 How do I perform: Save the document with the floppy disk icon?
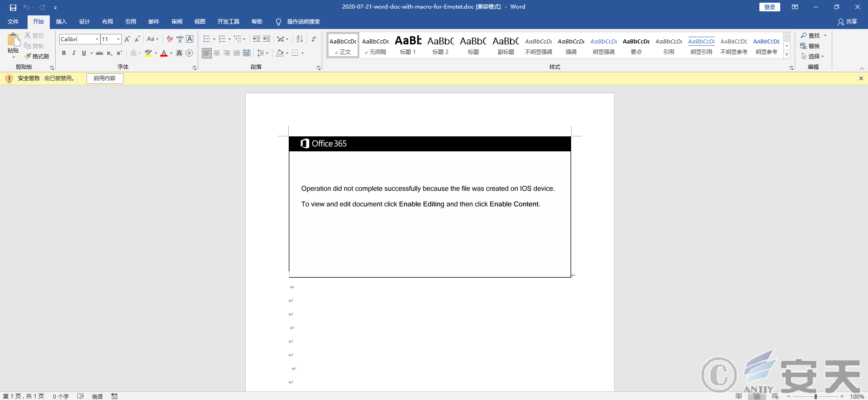[13, 7]
